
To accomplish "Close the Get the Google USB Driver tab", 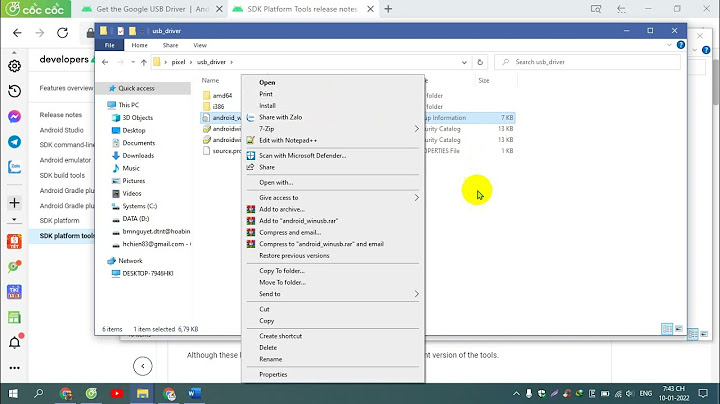I will 219,9.
